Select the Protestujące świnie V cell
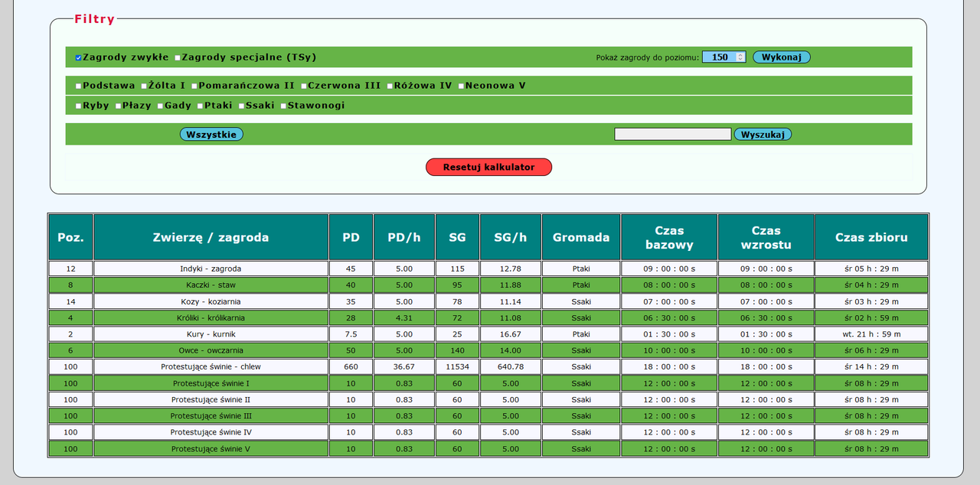980x485 pixels. 211,449
